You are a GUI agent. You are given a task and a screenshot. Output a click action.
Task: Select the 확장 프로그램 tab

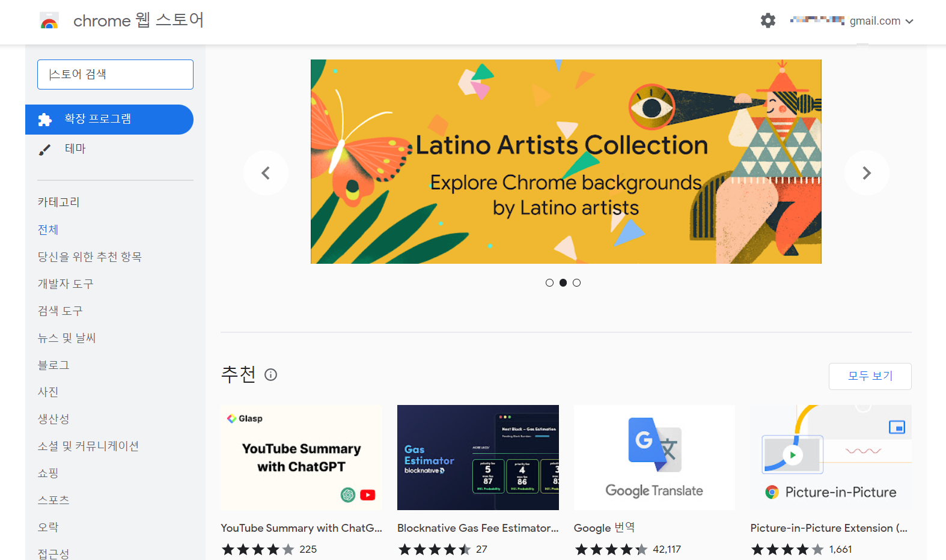pos(109,120)
